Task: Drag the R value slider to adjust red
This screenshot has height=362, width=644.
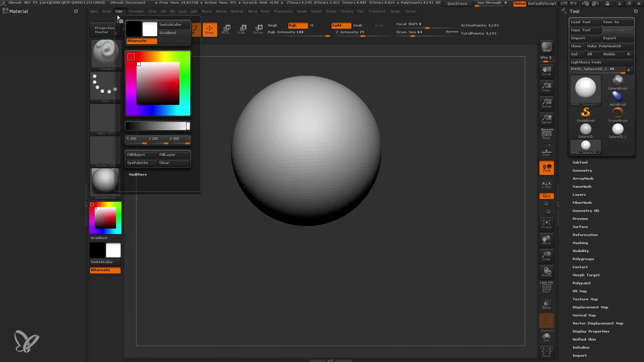Action: coord(144,144)
